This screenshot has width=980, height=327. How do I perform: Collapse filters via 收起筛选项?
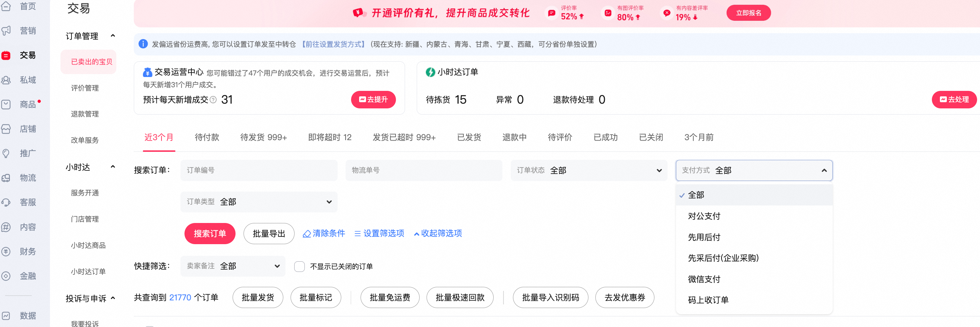click(438, 233)
